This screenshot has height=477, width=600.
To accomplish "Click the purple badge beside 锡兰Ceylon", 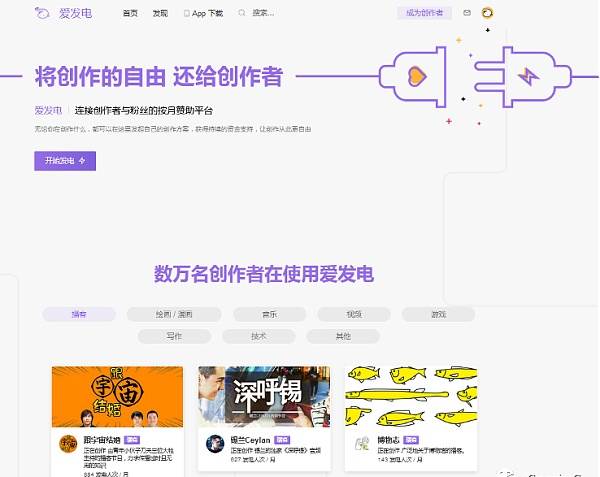I will (x=282, y=440).
